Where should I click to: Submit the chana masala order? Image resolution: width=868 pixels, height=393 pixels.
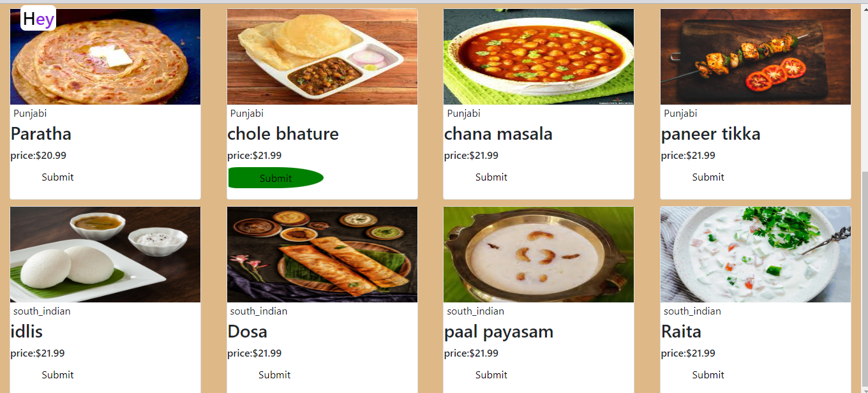[491, 177]
